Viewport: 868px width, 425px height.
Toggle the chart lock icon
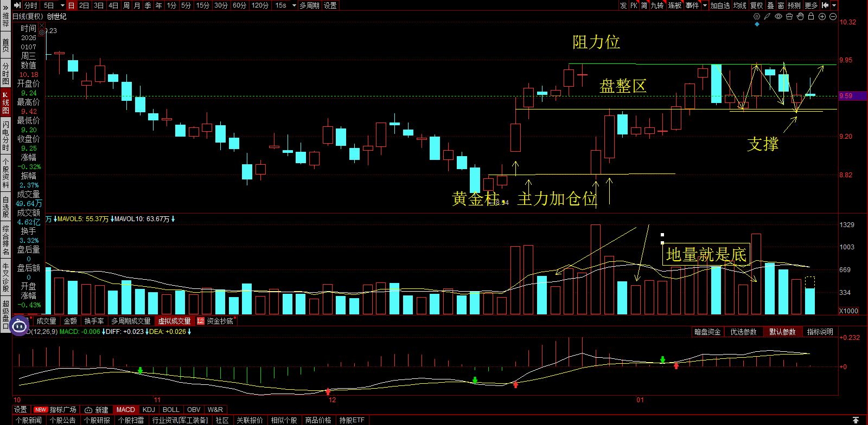tap(811, 16)
